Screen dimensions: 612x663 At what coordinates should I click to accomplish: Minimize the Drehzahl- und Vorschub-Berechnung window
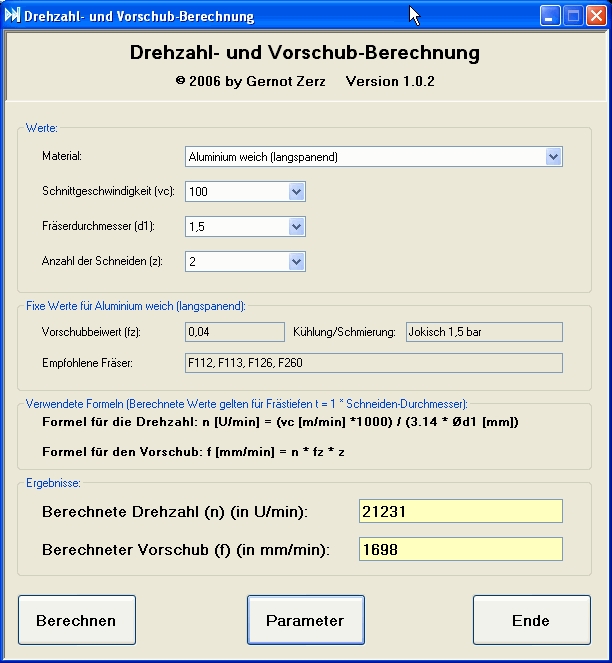point(551,16)
